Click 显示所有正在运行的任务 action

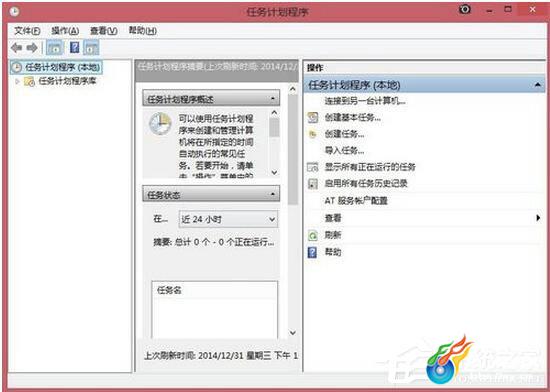coord(370,167)
